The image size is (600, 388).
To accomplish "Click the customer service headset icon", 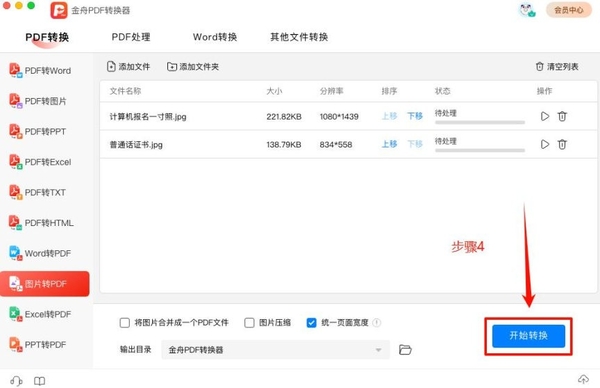I will [16, 381].
